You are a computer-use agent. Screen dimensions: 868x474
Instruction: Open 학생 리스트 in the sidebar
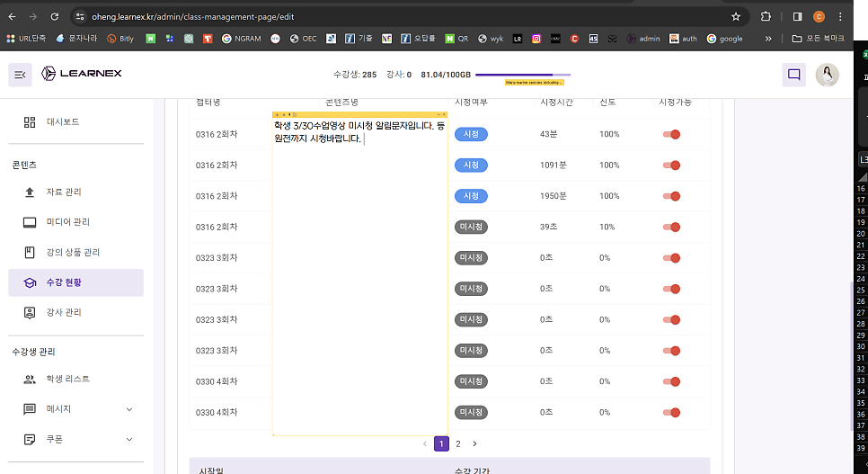[x=75, y=380]
